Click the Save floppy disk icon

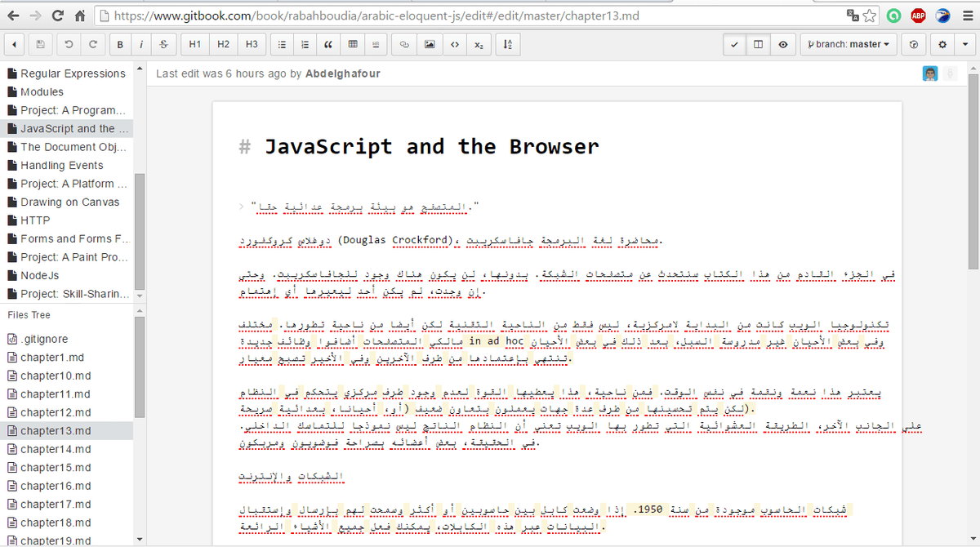pyautogui.click(x=42, y=44)
